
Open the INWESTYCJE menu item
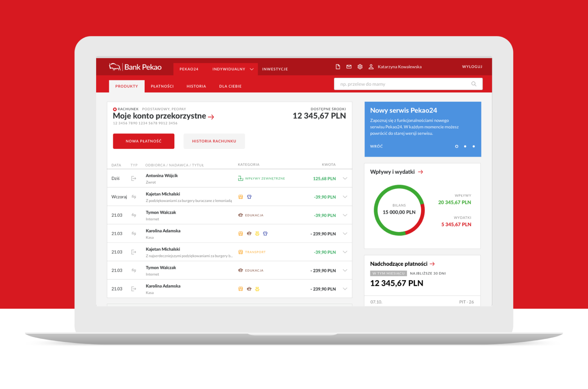coord(275,69)
